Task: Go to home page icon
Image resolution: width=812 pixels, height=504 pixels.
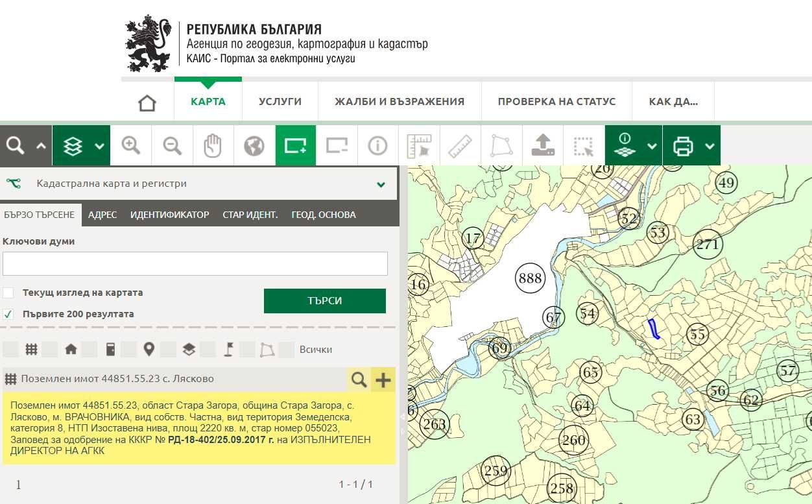Action: point(147,102)
